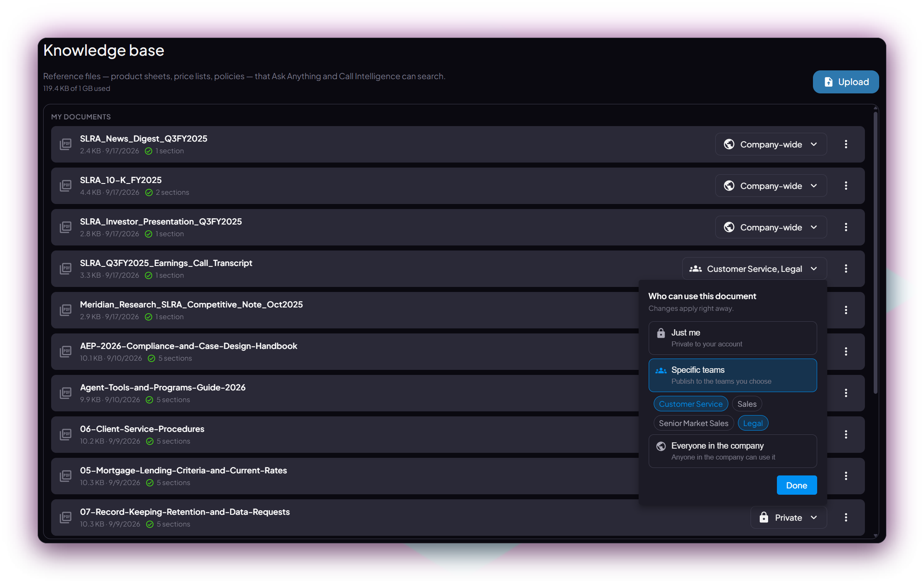Open more options for AEP-2026 Compliance Handbook

coord(846,351)
